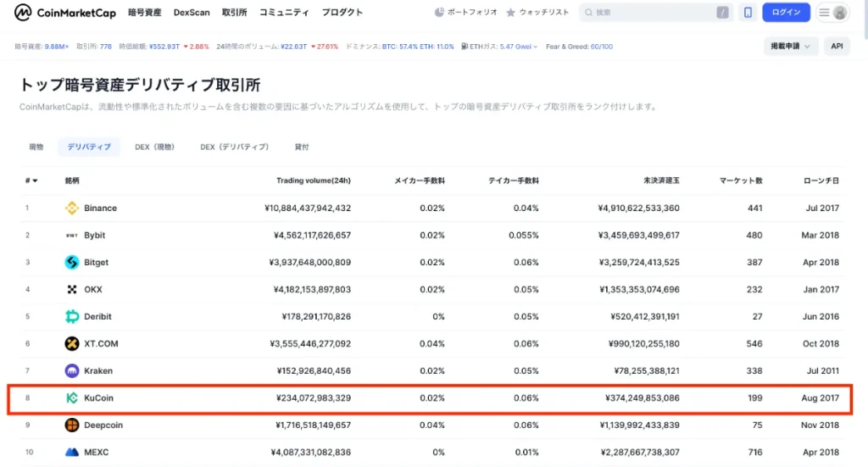Click the page vertical scrollbar
Image resolution: width=868 pixels, height=467 pixels.
865,19
